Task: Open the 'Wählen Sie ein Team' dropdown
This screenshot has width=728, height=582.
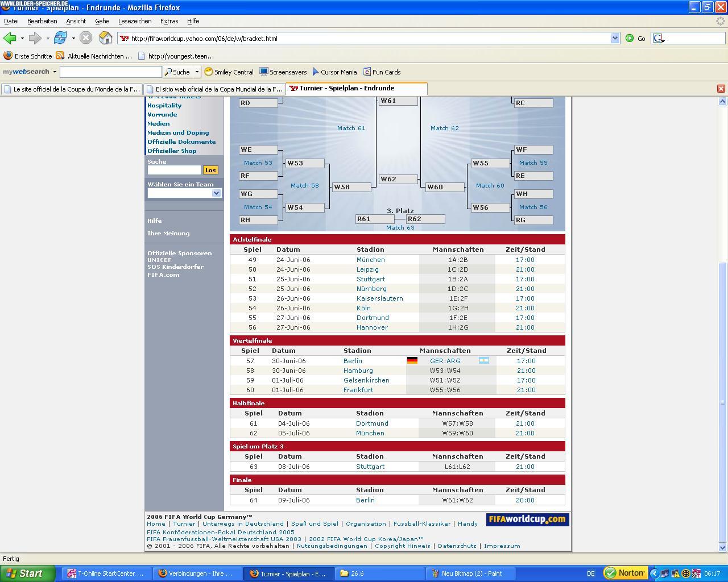Action: tap(216, 193)
